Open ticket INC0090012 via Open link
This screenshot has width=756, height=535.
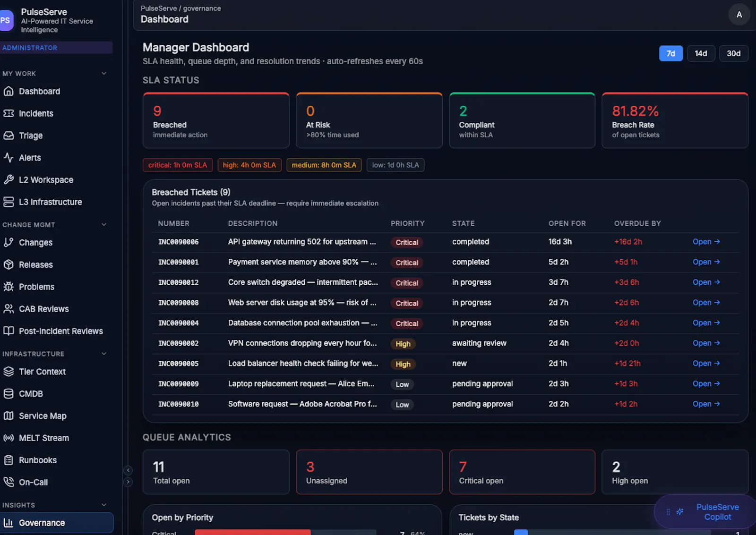pyautogui.click(x=706, y=282)
